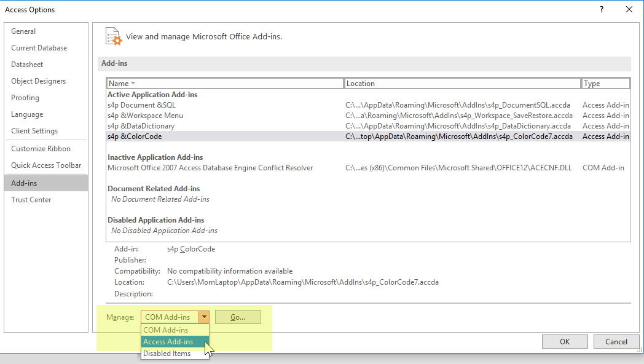Click the Add-ins gear document icon
The width and height of the screenshot is (644, 364).
click(x=113, y=36)
